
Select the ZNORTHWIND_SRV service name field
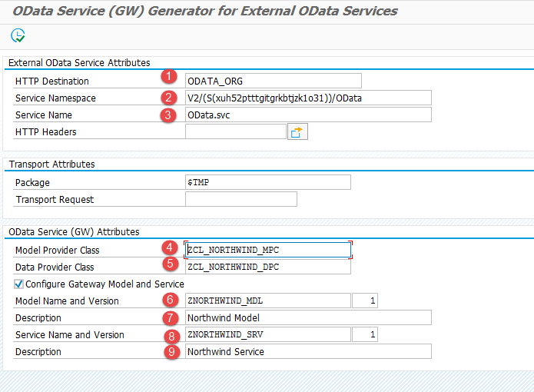pos(267,334)
